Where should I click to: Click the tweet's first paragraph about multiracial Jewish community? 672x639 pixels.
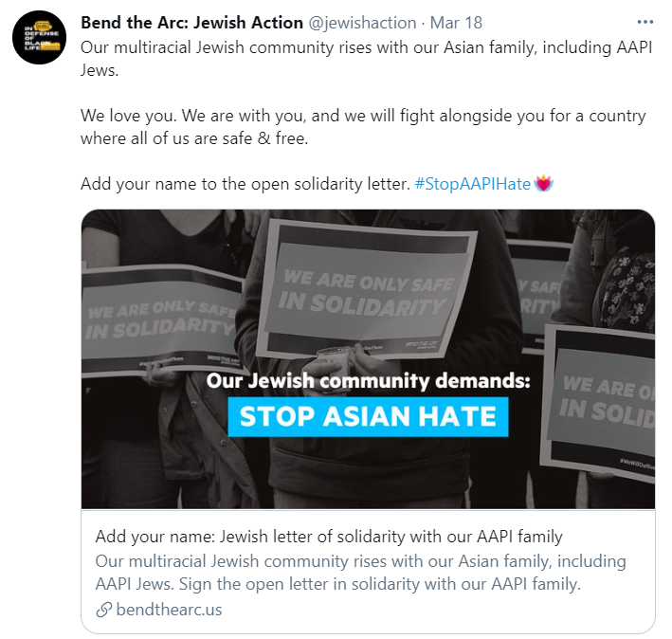(367, 59)
